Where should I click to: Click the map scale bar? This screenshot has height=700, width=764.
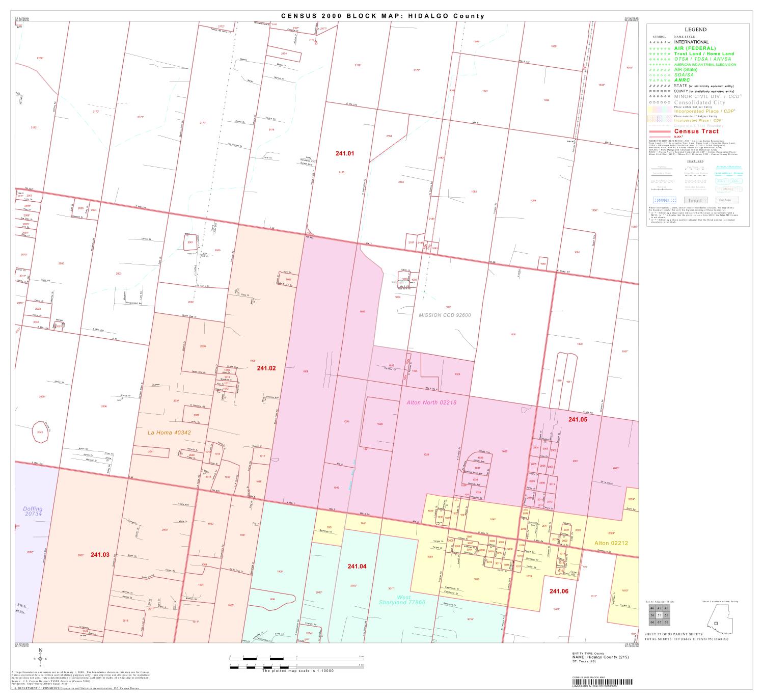(295, 662)
